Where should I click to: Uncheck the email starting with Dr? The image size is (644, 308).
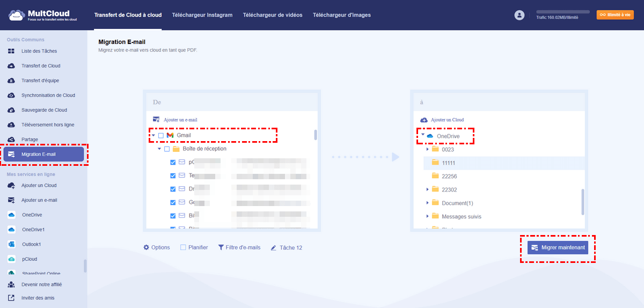(173, 189)
